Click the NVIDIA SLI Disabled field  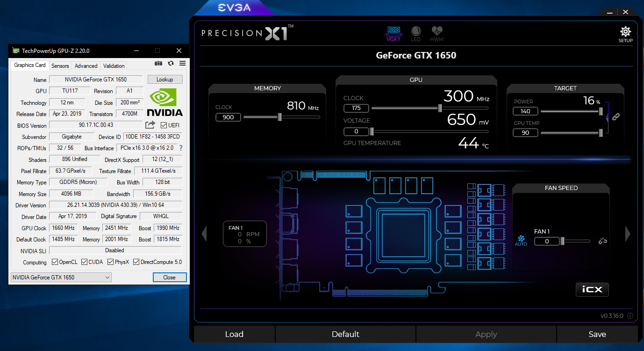pyautogui.click(x=115, y=250)
